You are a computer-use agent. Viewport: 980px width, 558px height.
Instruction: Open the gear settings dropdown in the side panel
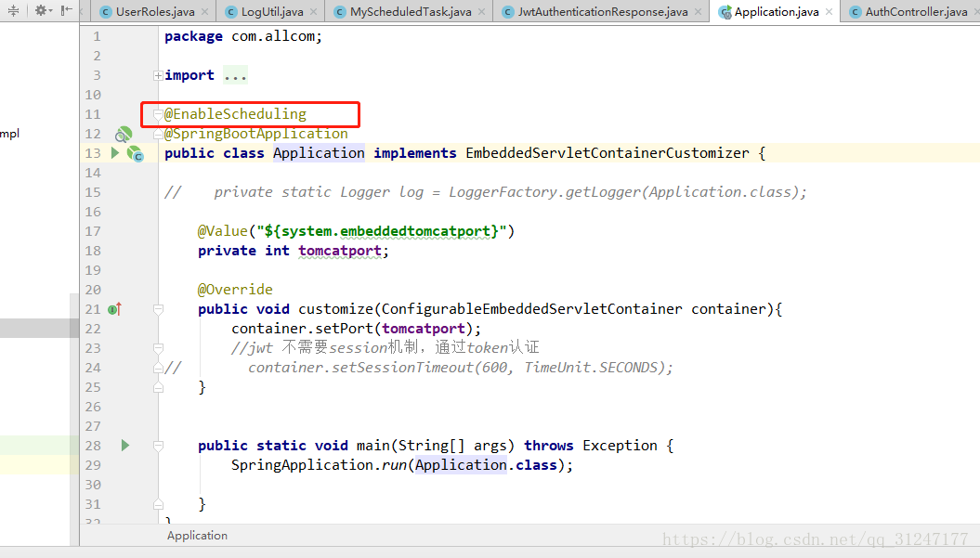coord(43,10)
